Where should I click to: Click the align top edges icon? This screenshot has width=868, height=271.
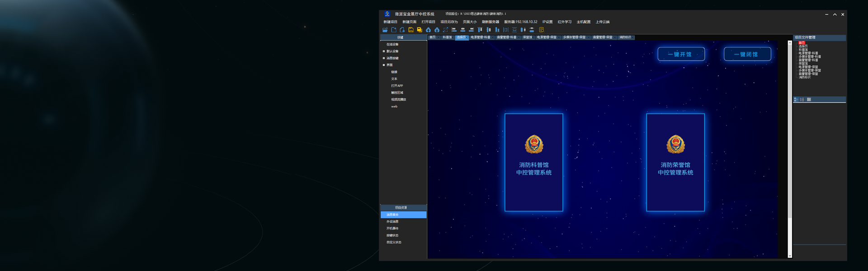480,30
